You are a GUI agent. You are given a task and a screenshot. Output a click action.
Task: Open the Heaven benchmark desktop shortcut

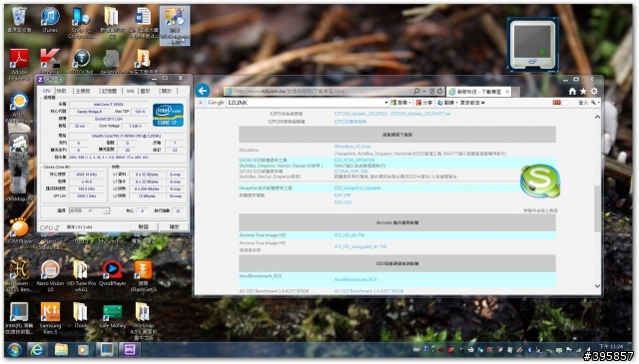point(19,275)
